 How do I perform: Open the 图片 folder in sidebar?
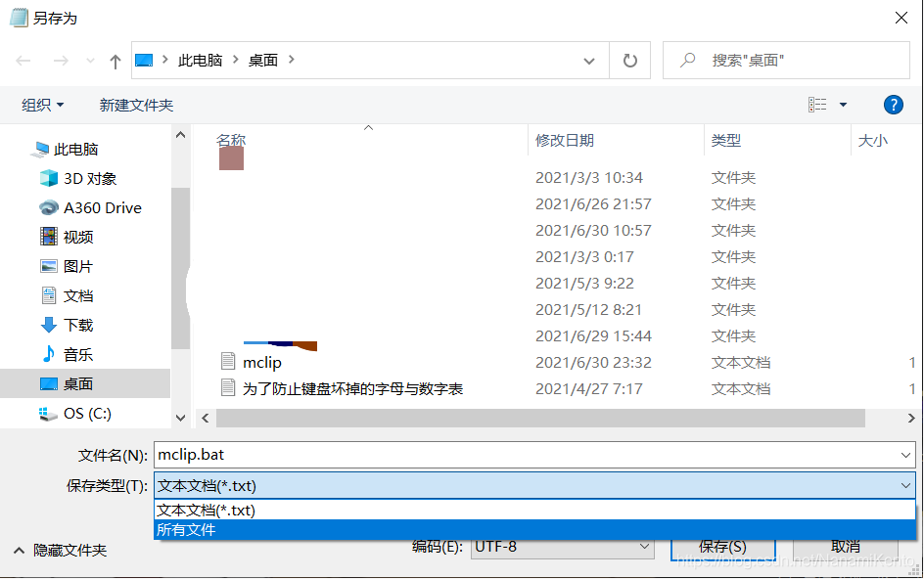pos(76,265)
